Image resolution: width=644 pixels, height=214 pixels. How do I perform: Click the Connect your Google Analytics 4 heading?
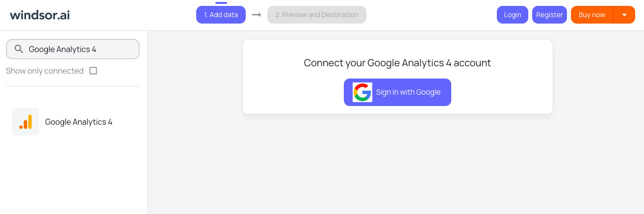(397, 63)
